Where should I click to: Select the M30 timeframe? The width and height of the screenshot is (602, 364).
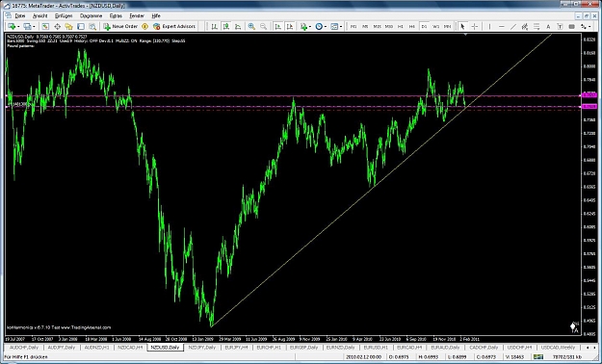[389, 27]
